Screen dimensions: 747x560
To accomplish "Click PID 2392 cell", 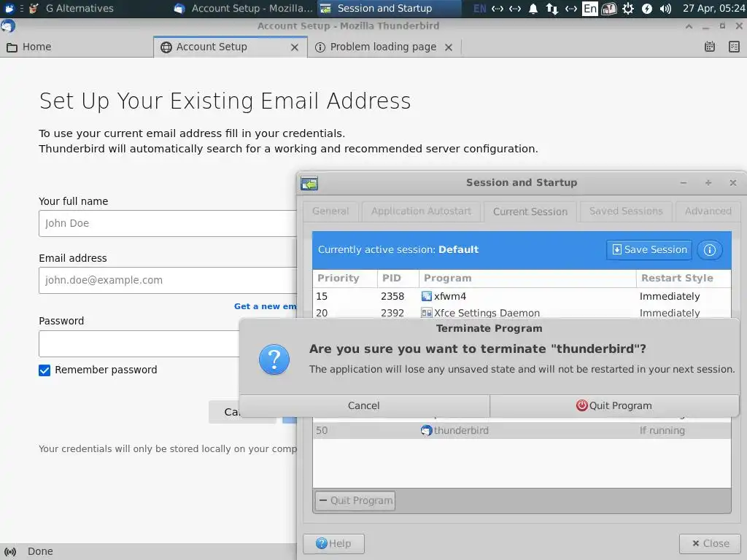I will point(392,313).
